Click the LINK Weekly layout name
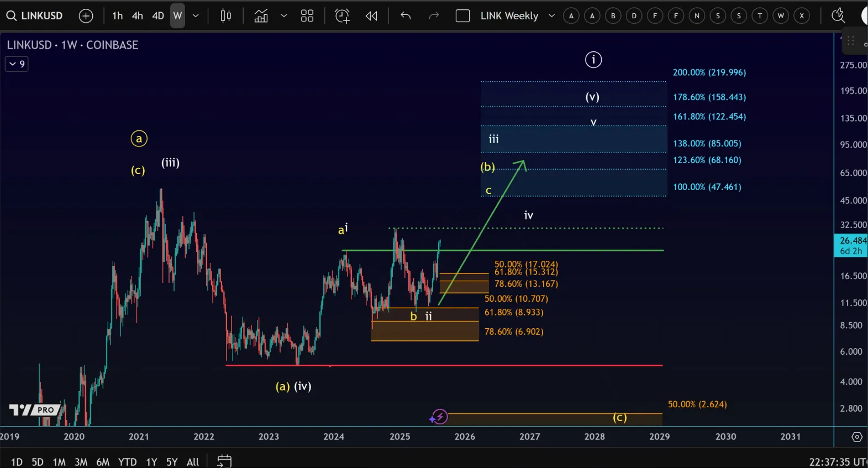The image size is (868, 468). tap(509, 16)
